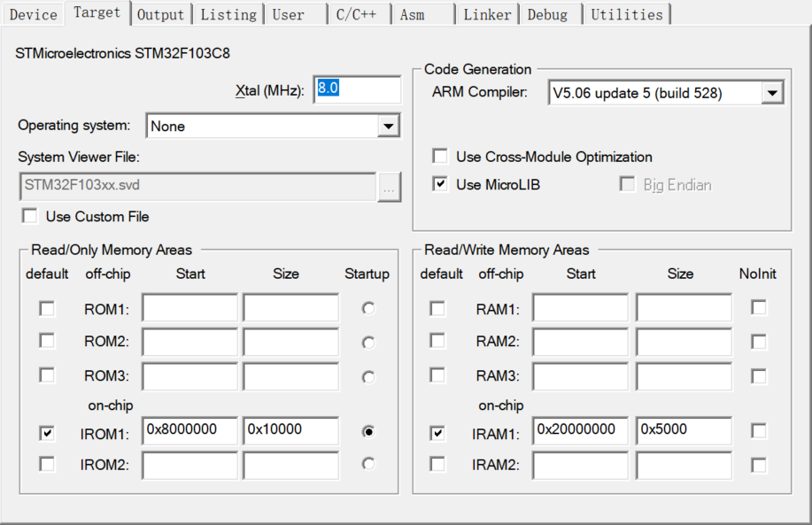812x525 pixels.
Task: Open the Debug tab
Action: tap(552, 14)
